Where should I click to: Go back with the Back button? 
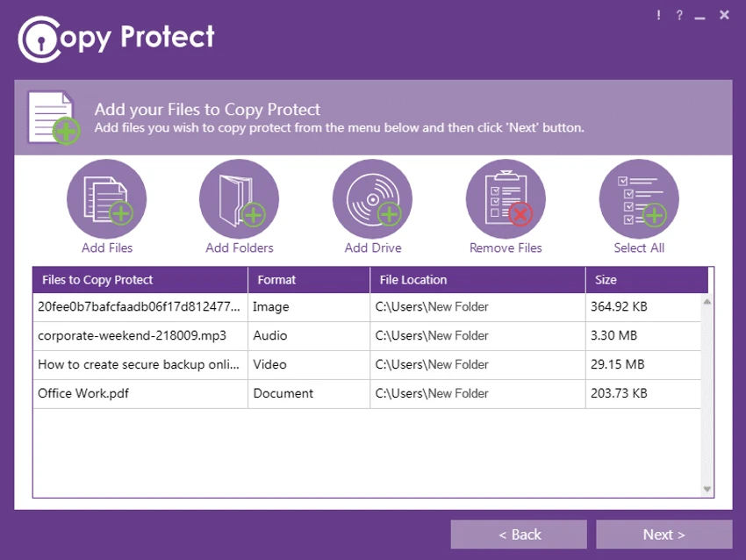pos(519,535)
